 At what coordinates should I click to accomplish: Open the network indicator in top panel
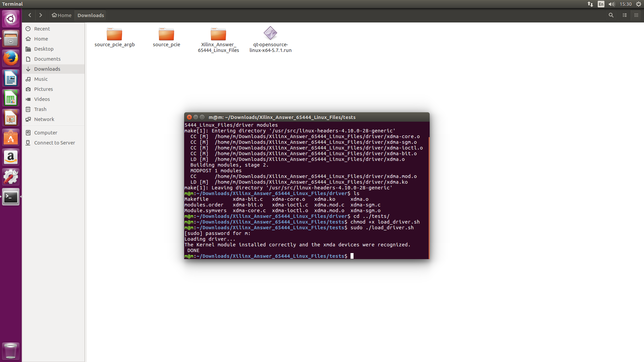[x=590, y=4]
